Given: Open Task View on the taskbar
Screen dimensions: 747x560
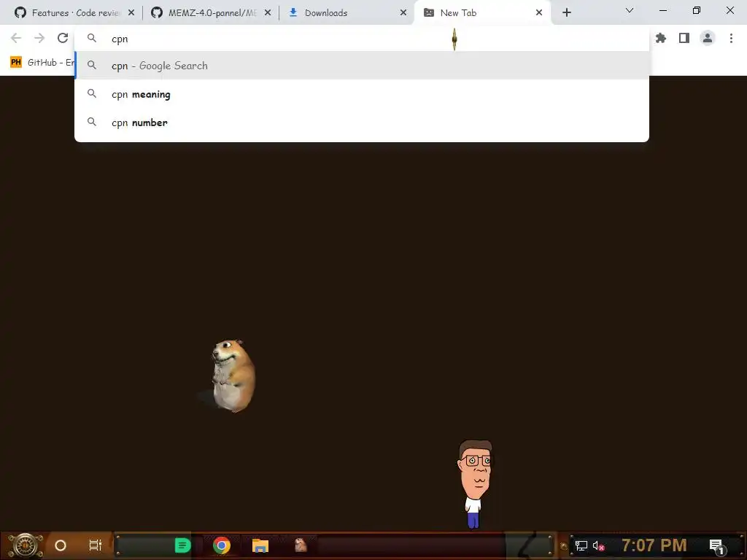Looking at the screenshot, I should pos(96,545).
